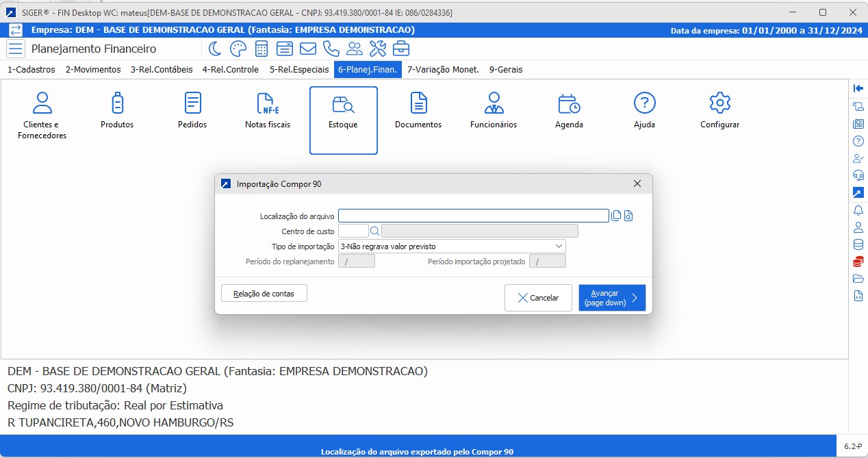
Task: Open the 4-Rel.Controle menu
Action: tap(230, 69)
